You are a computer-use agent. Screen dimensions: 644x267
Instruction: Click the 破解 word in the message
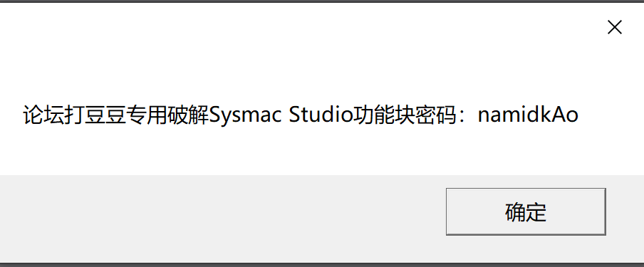point(188,115)
